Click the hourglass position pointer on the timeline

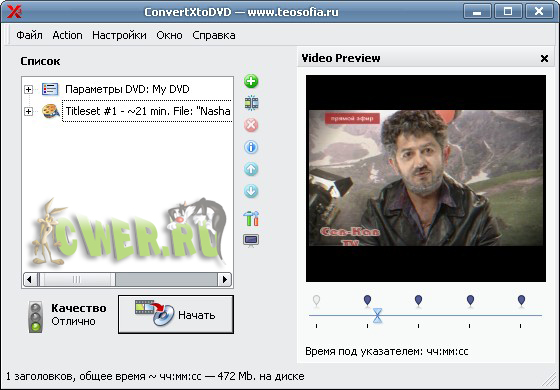[x=378, y=316]
